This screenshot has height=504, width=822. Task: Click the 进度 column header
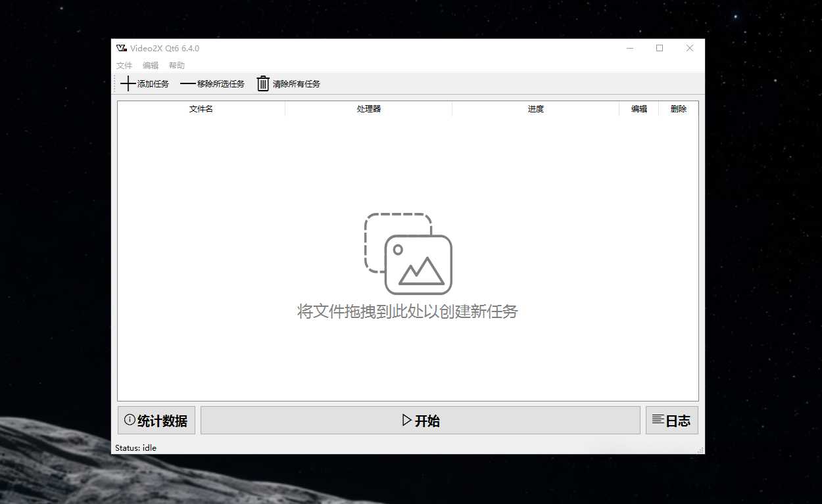tap(536, 109)
